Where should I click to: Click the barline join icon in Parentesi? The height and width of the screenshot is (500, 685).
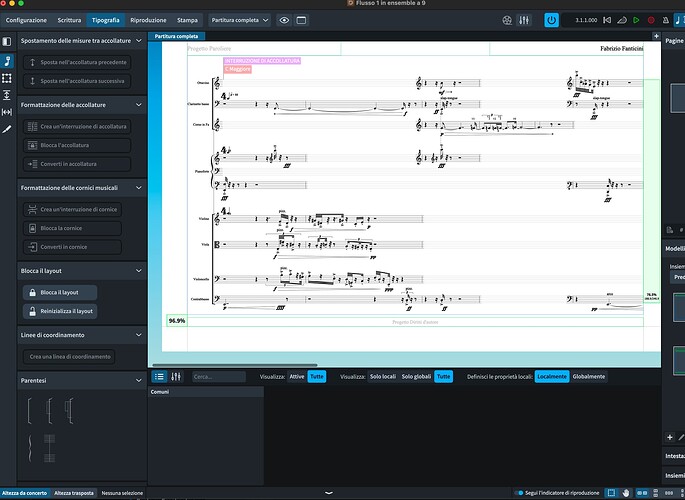click(49, 448)
